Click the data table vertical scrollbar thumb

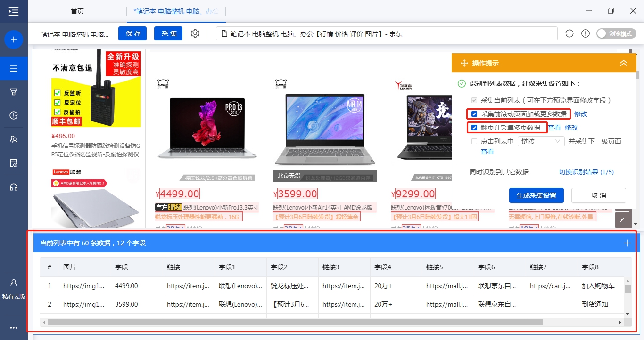point(627,289)
